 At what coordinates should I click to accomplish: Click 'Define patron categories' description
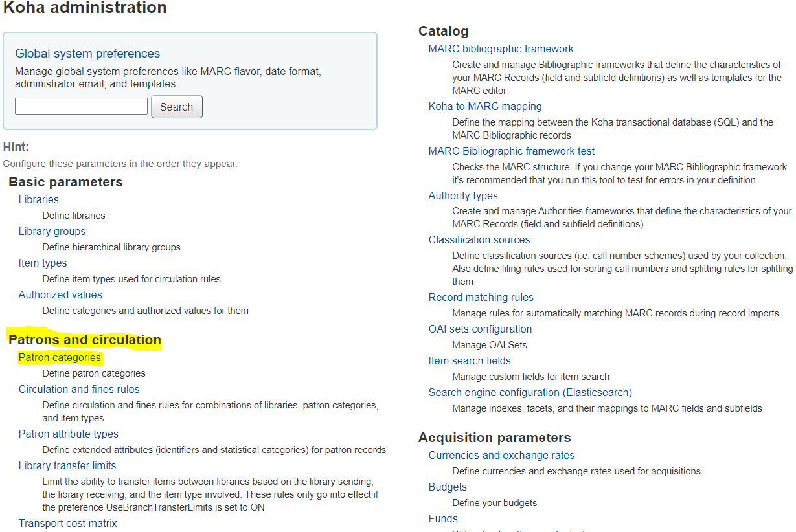(x=94, y=373)
